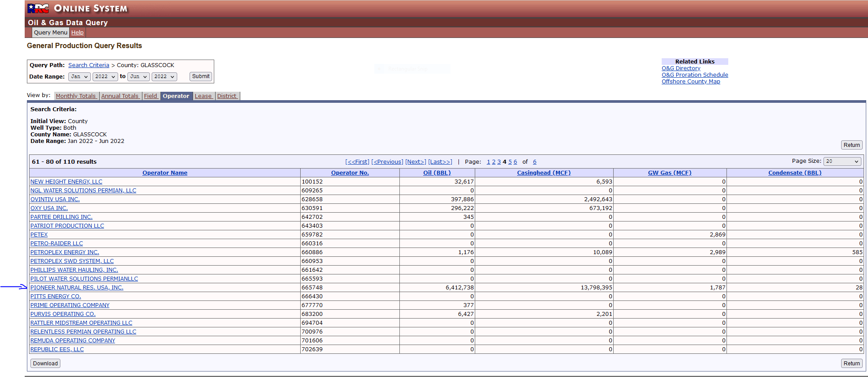Open PARTEE DRILLING INC. operator
868x379 pixels.
[61, 217]
